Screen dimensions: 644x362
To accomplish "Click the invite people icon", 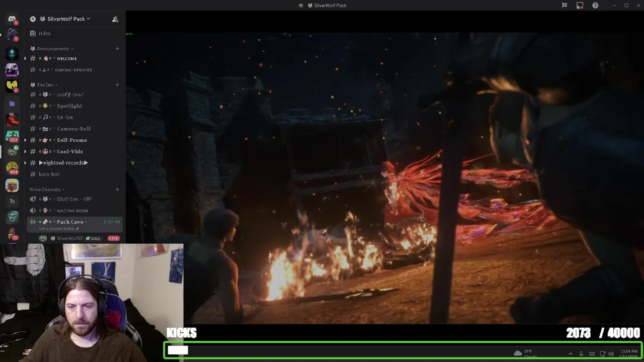I will tap(115, 19).
